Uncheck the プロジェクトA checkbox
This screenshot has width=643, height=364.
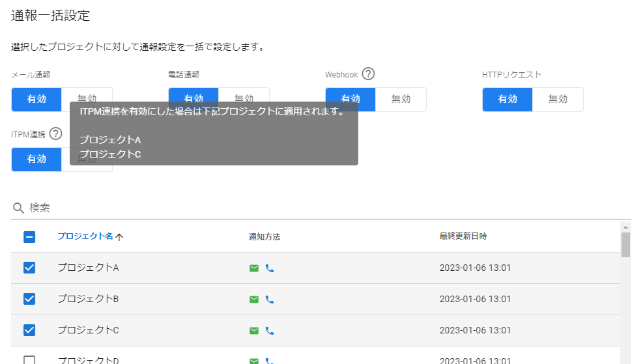(29, 268)
